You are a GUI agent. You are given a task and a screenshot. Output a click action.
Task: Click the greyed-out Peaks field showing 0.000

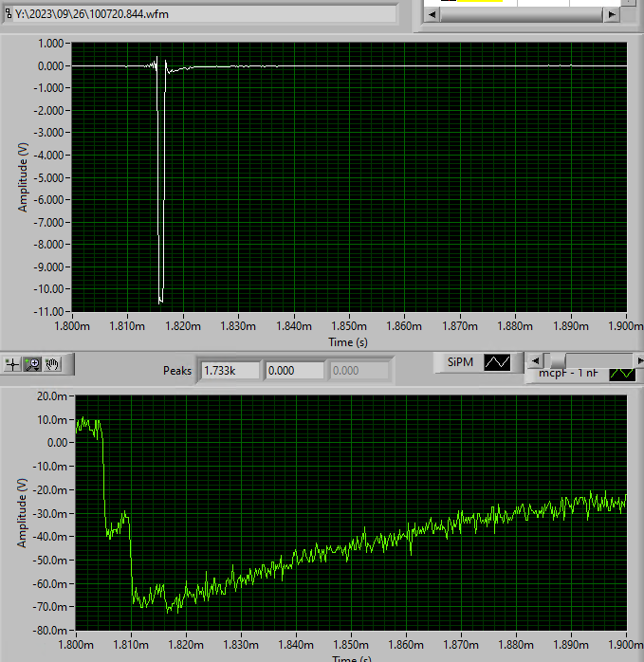tap(359, 370)
